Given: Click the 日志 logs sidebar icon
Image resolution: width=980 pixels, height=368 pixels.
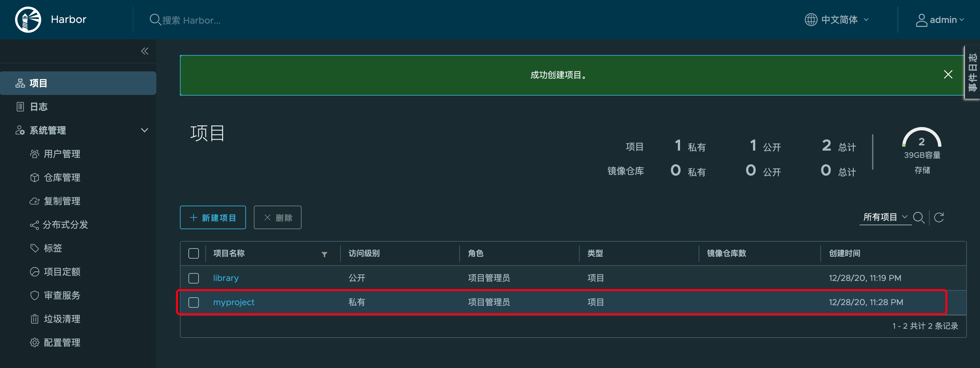Looking at the screenshot, I should (20, 107).
